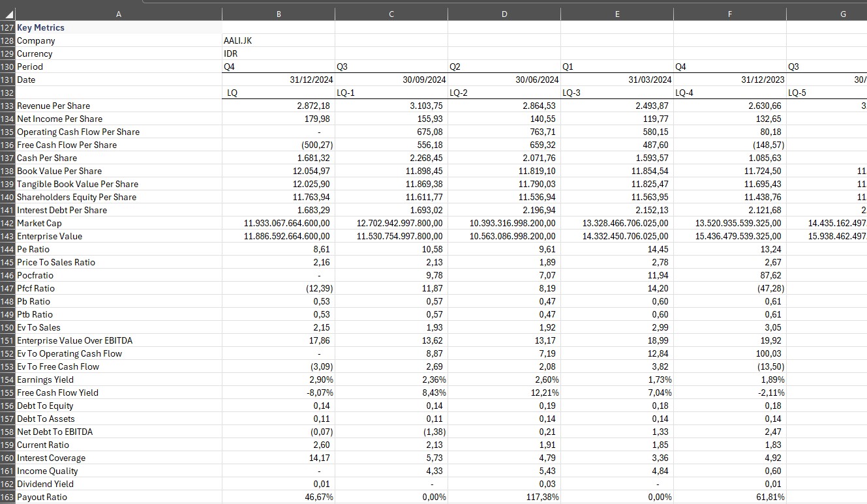Viewport: 867px width, 504px height.
Task: Click the date cell 31/03/2024
Action: [645, 80]
